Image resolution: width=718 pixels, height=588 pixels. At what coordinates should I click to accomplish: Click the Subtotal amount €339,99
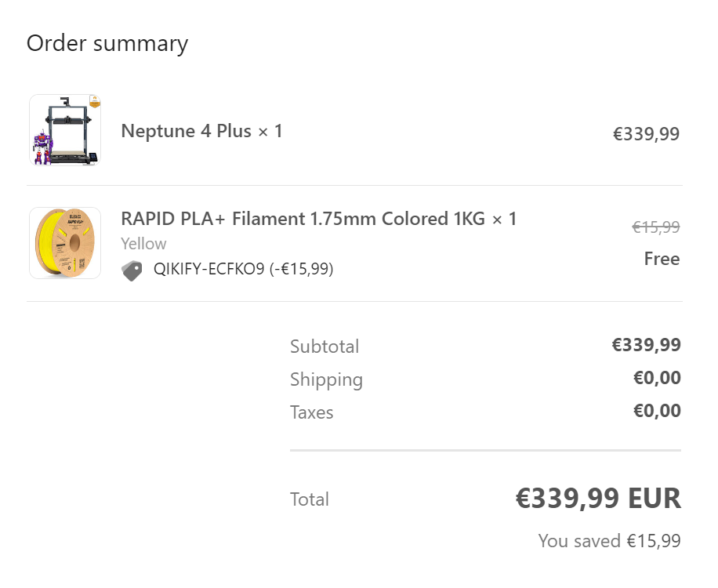pos(646,345)
